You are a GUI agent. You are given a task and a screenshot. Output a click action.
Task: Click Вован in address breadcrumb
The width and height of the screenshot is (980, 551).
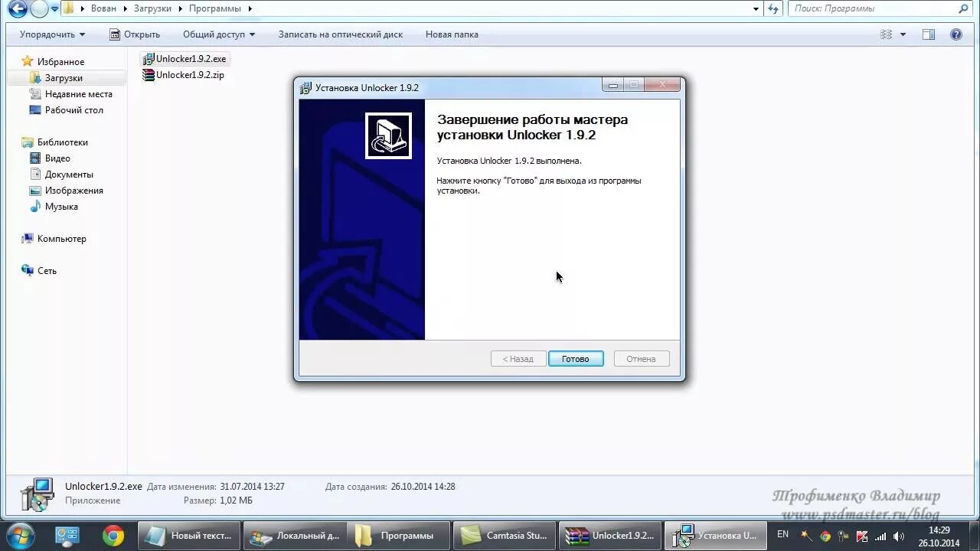[105, 8]
